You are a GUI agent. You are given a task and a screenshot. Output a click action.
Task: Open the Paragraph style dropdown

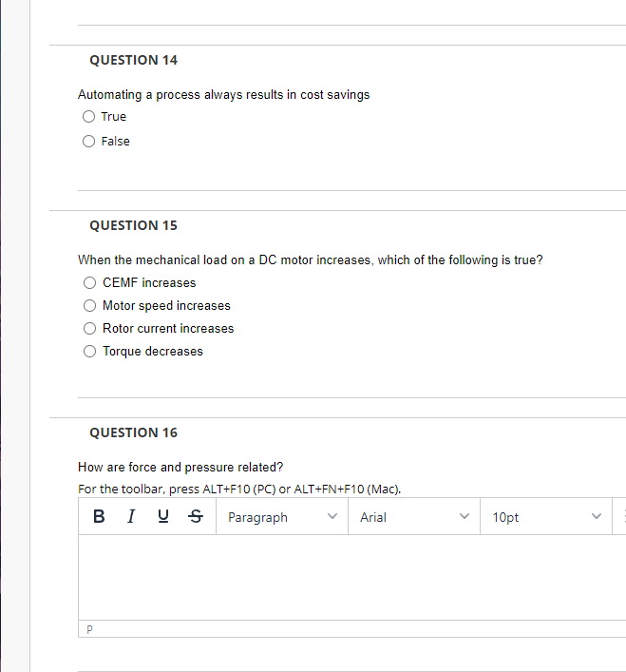click(282, 517)
